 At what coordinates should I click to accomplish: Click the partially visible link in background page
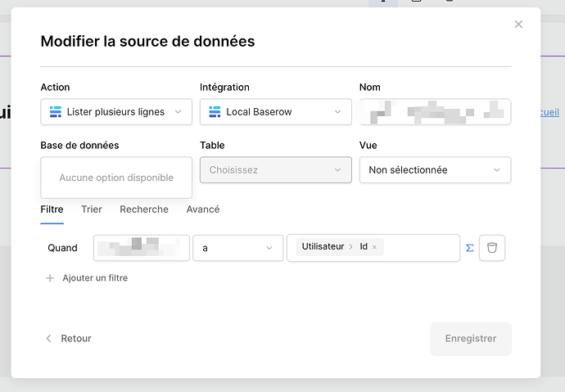point(549,112)
